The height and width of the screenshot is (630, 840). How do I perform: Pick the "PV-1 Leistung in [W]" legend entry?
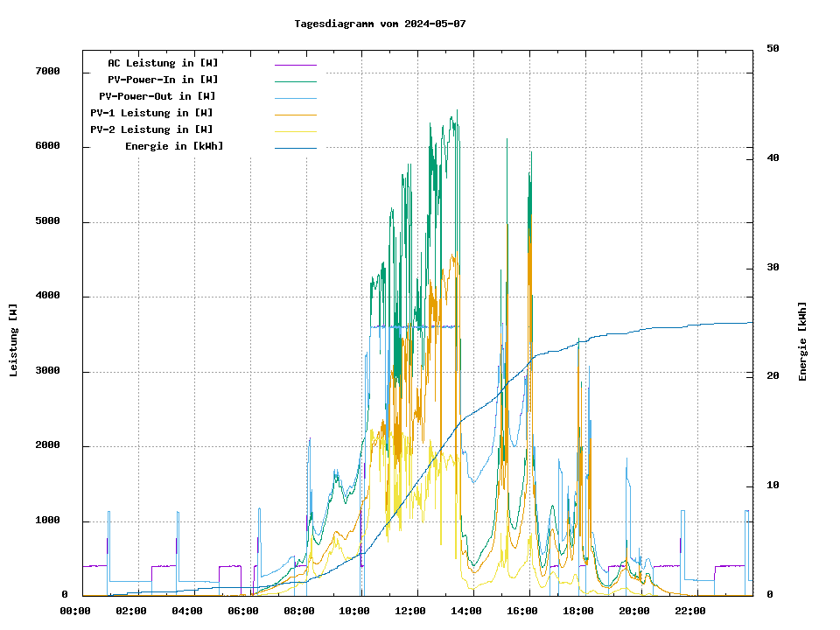pos(151,113)
